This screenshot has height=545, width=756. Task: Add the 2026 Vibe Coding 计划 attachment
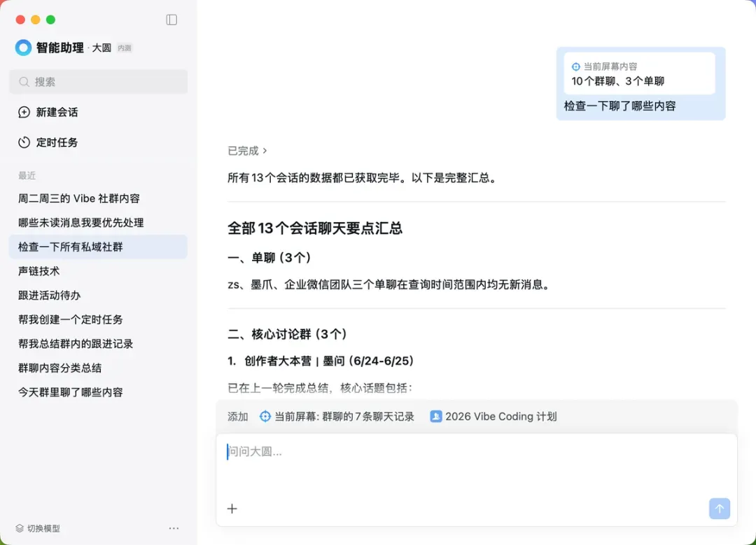coord(493,416)
